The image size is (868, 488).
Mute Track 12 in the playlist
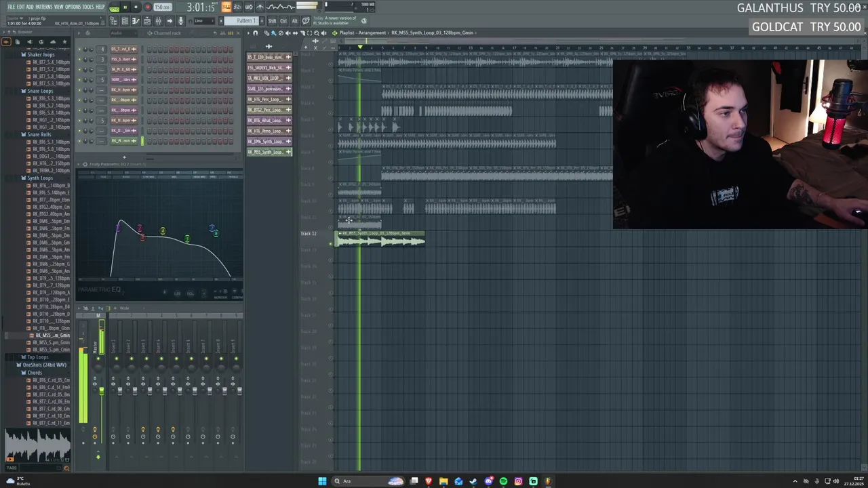(330, 243)
